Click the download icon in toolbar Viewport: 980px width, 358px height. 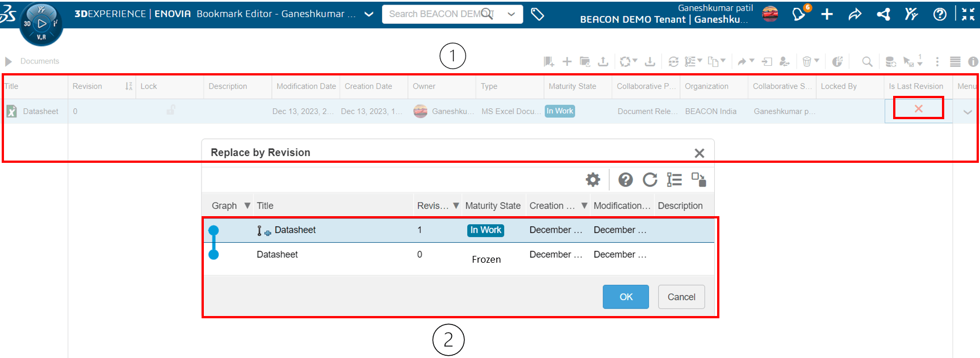650,61
